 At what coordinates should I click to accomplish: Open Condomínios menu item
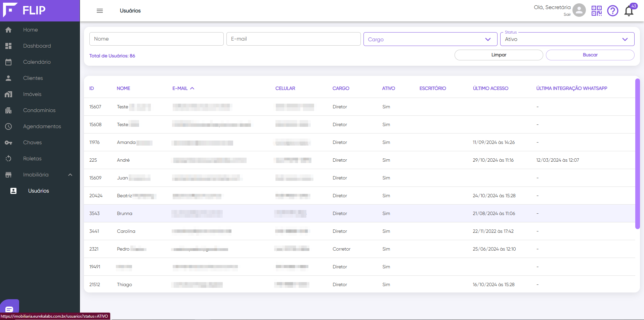[x=39, y=110]
